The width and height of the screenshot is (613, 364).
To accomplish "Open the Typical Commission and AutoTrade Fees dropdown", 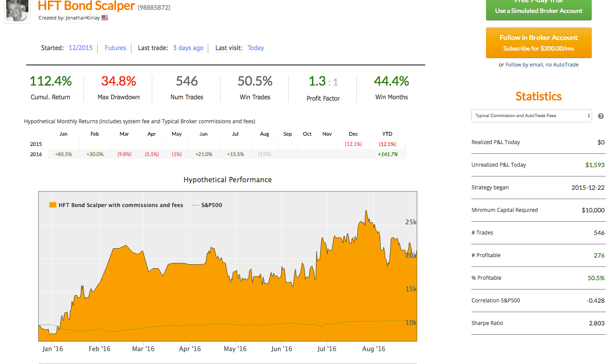I will click(532, 116).
